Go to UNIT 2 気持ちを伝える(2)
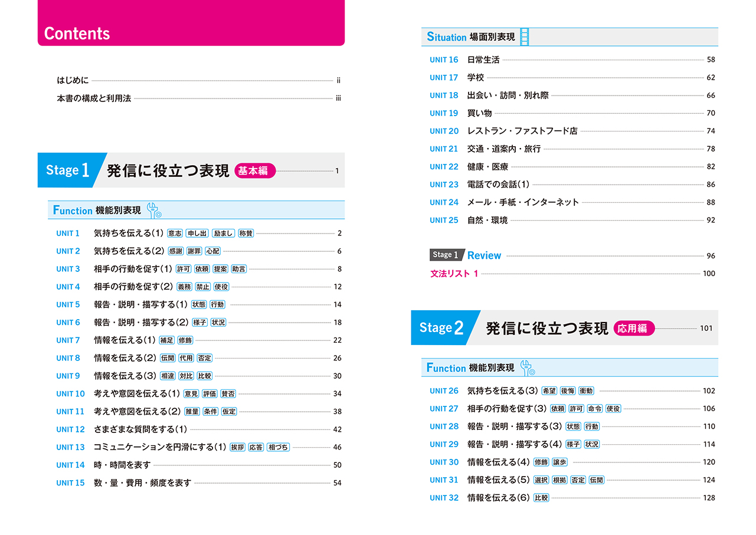 (x=199, y=251)
